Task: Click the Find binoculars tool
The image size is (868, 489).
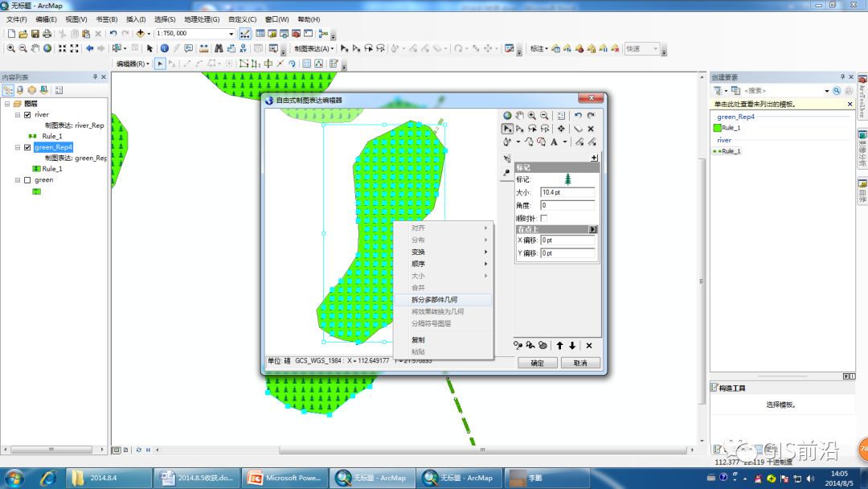Action: pyautogui.click(x=218, y=48)
